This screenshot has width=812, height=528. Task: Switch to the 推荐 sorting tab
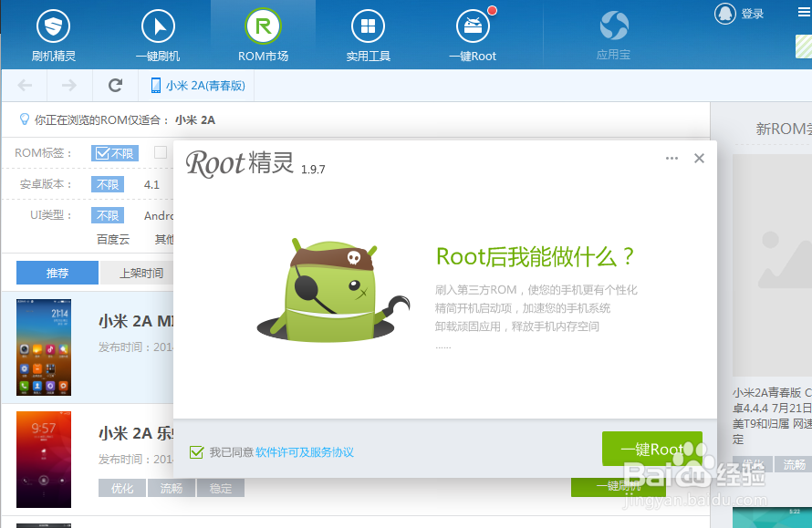(x=57, y=273)
